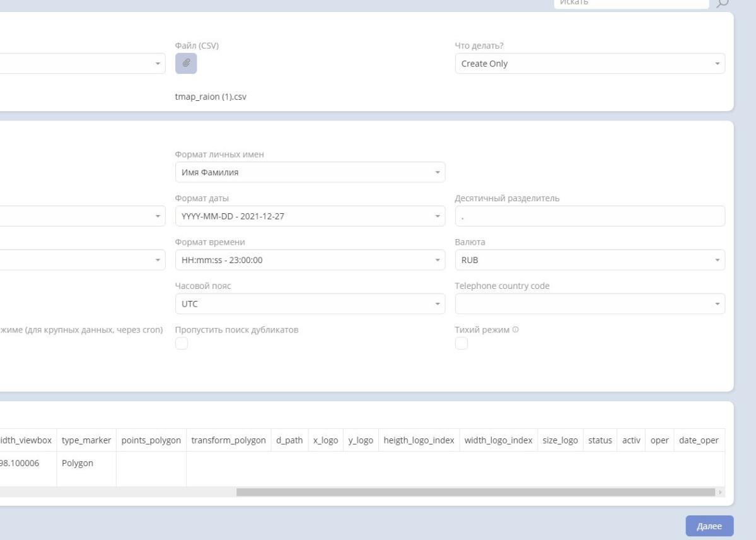Select the Часовой пояс UTC dropdown
Screen dimensions: 756x540
[310, 303]
